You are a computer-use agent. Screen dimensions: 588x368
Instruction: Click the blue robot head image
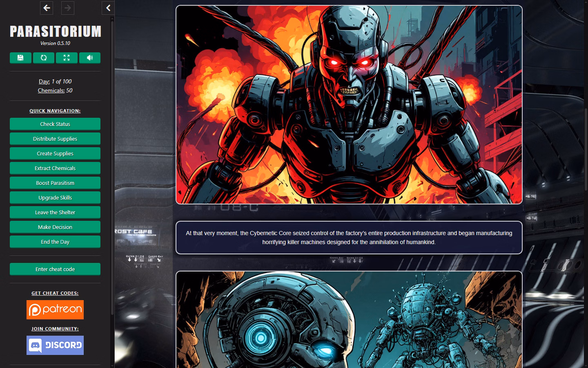pyautogui.click(x=349, y=320)
